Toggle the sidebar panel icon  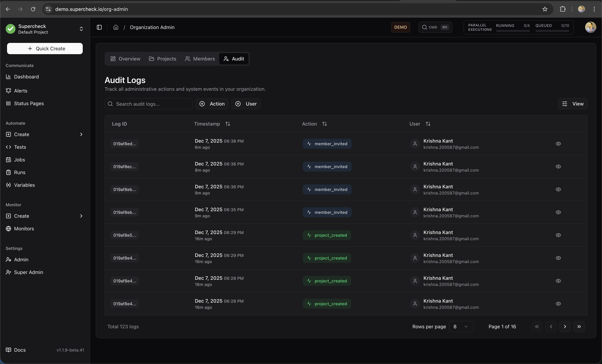99,27
